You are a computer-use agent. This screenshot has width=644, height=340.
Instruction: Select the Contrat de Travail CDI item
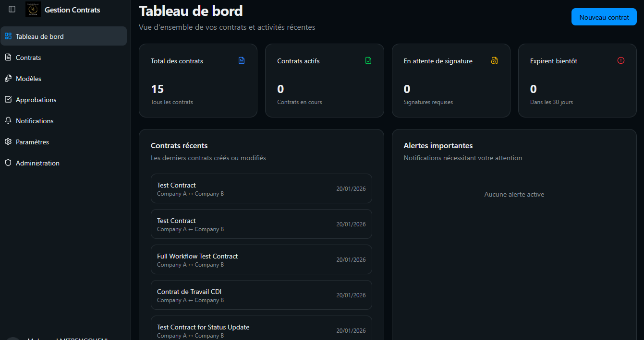[261, 295]
